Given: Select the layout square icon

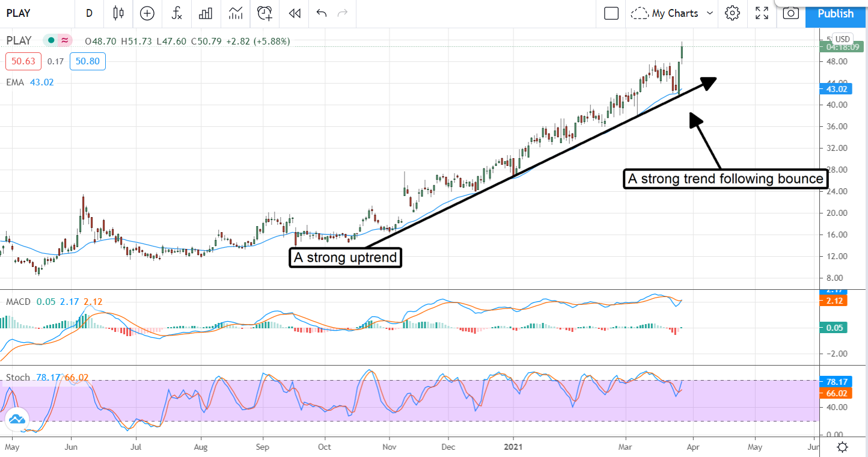Looking at the screenshot, I should pyautogui.click(x=611, y=13).
